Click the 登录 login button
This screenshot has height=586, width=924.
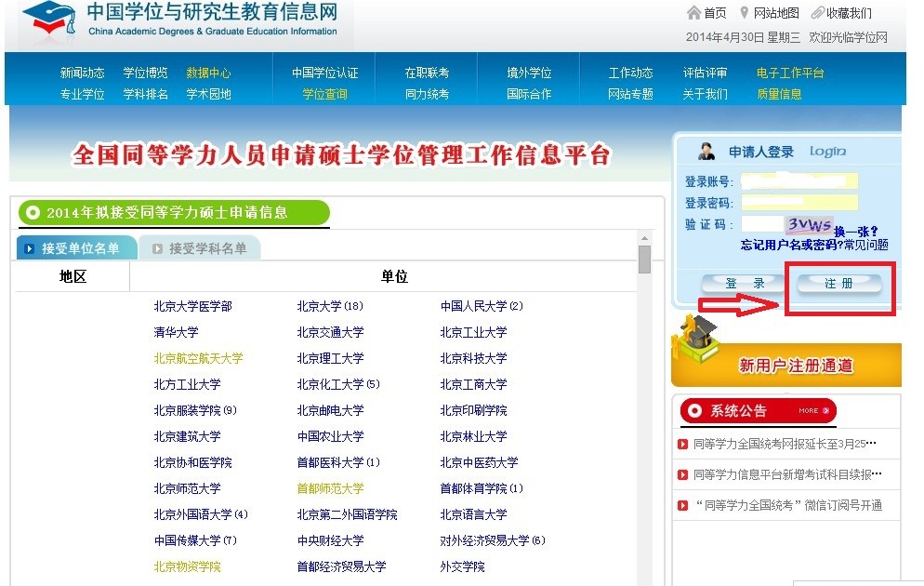click(x=743, y=284)
